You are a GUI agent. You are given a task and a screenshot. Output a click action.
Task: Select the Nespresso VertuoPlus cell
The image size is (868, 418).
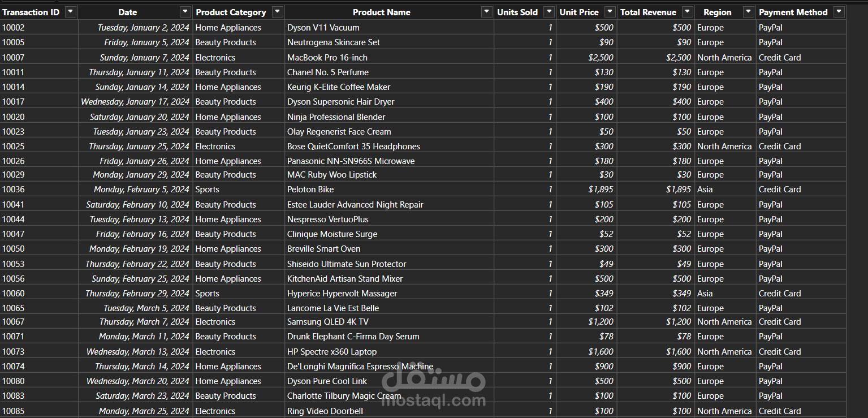coord(389,219)
